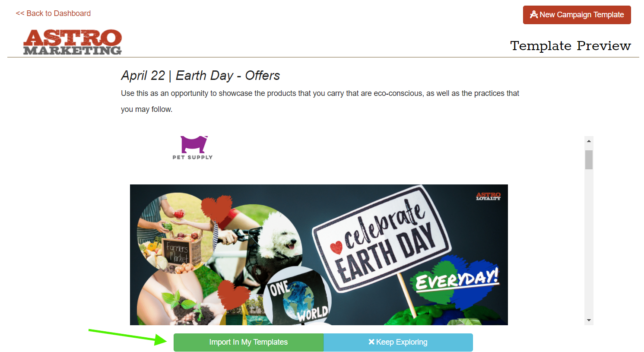The height and width of the screenshot is (352, 644).
Task: Choose Keep Exploring to dismiss preview
Action: tap(398, 342)
